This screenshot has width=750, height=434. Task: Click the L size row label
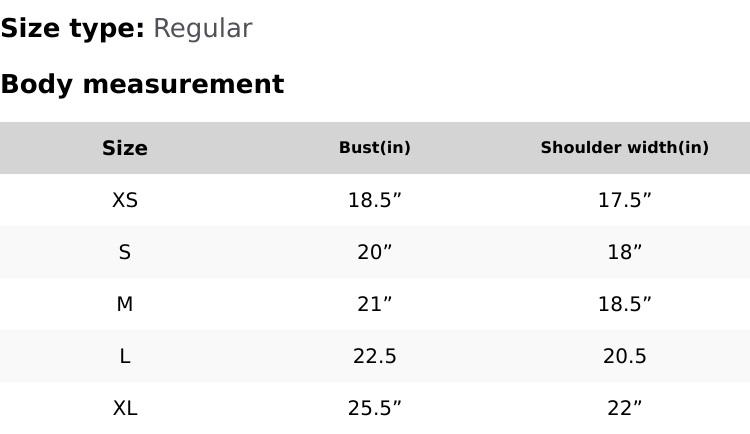pos(125,356)
